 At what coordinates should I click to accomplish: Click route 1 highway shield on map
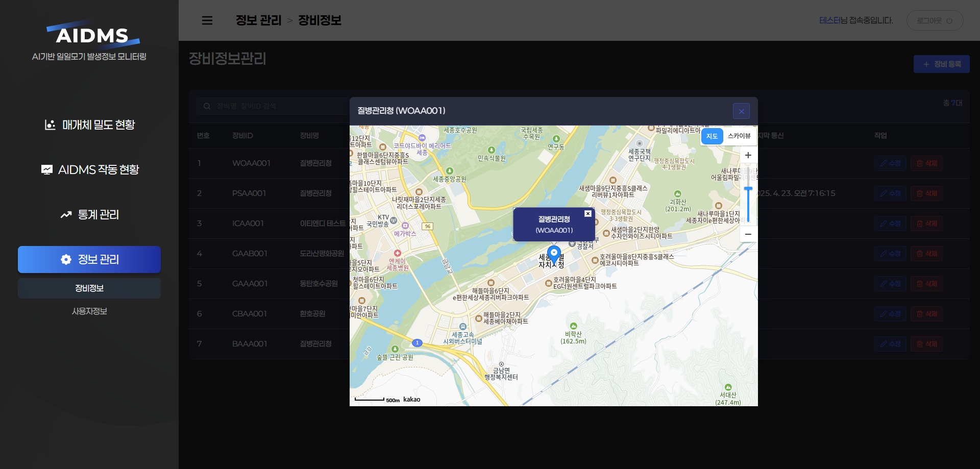[x=417, y=343]
